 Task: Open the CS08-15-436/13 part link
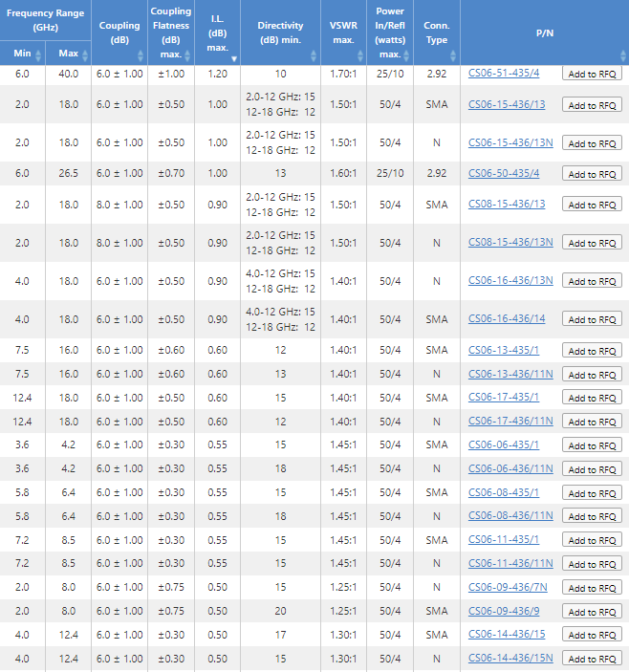click(x=507, y=204)
